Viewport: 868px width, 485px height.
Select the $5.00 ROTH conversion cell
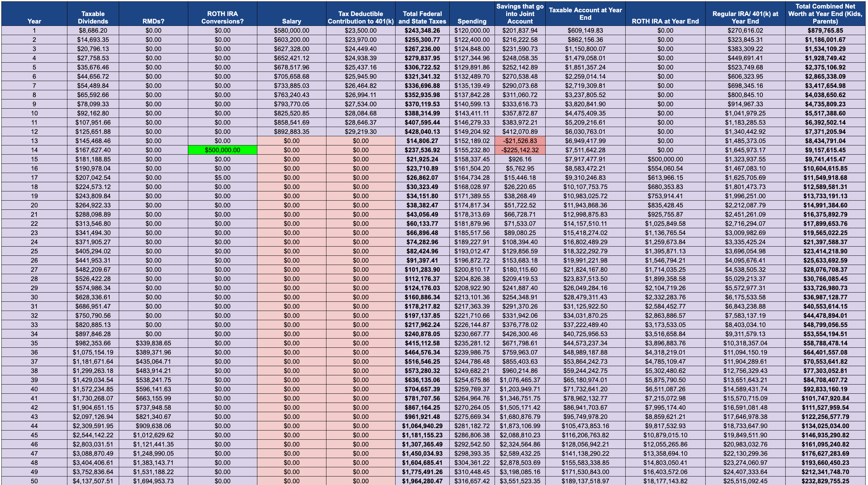pos(222,177)
